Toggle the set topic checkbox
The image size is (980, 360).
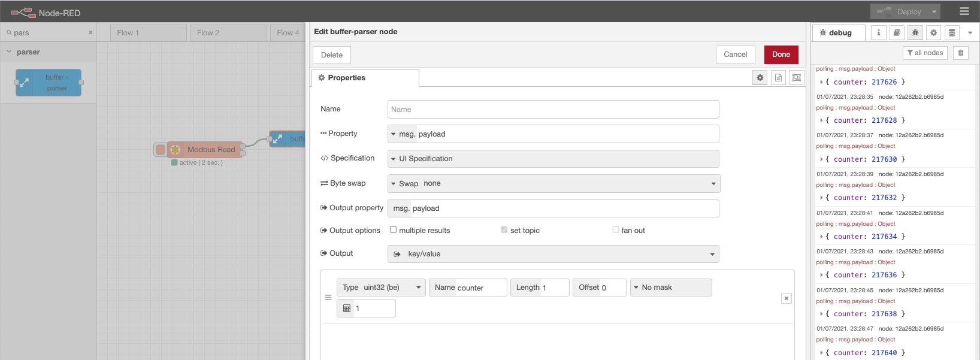pyautogui.click(x=504, y=230)
